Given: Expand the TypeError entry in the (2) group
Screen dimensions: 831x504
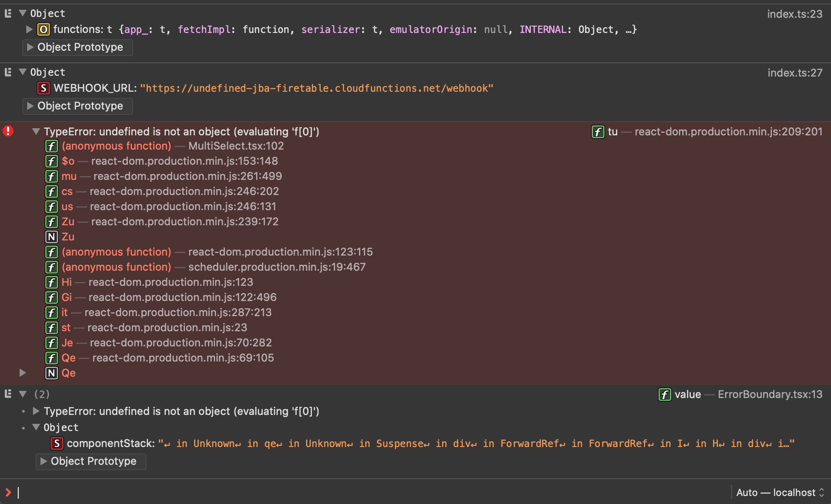Looking at the screenshot, I should point(36,411).
